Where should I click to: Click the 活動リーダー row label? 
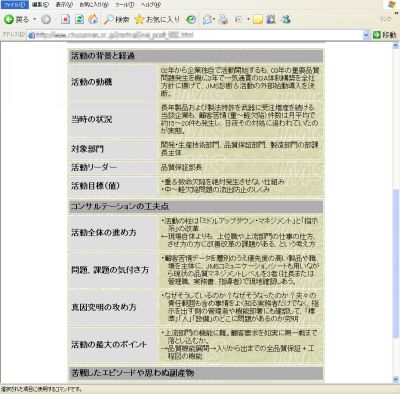coord(94,167)
